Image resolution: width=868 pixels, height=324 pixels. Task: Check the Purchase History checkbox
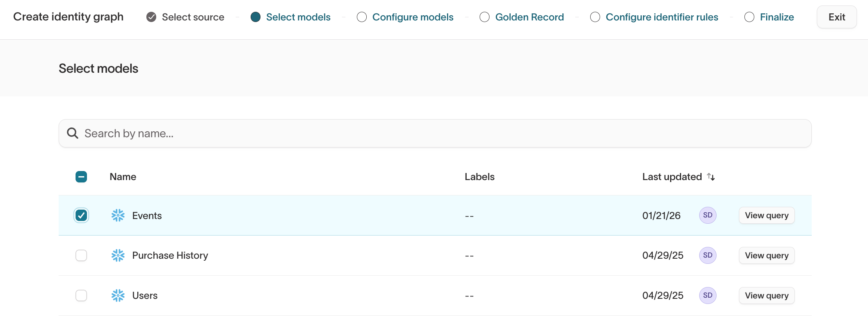coord(81,256)
